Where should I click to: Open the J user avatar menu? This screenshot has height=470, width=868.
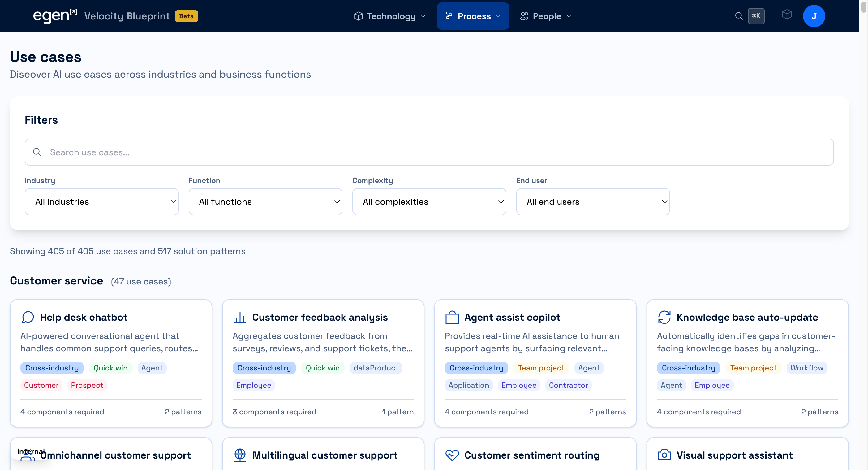pos(814,16)
